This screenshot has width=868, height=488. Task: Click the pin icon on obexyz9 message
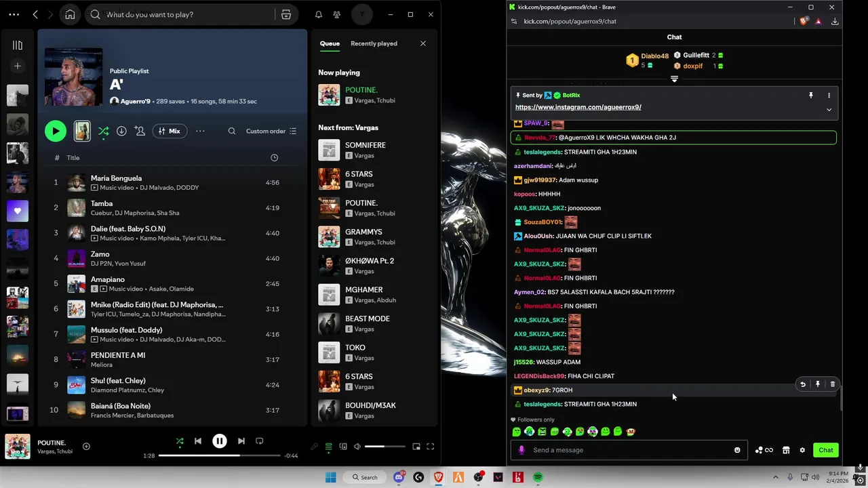coord(818,384)
